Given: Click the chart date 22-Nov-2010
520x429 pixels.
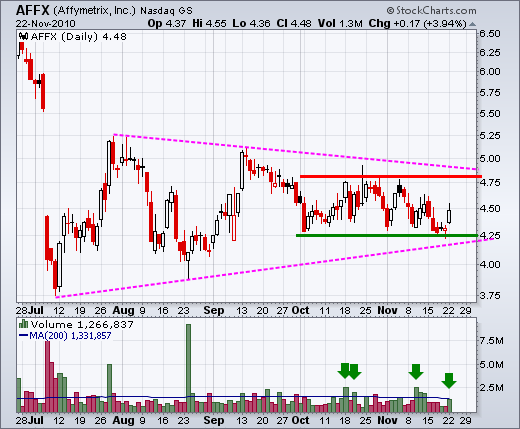Looking at the screenshot, I should tap(45, 24).
